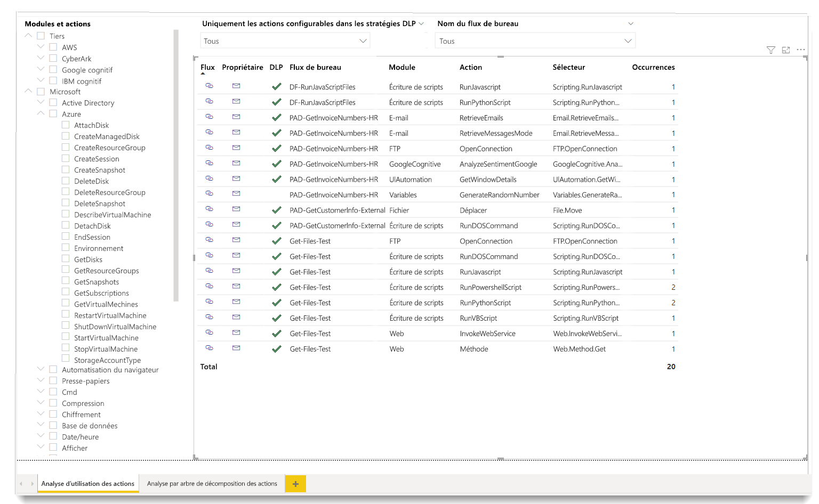
Task: Click owner mail icon in Web.Method.Get row
Action: click(236, 348)
